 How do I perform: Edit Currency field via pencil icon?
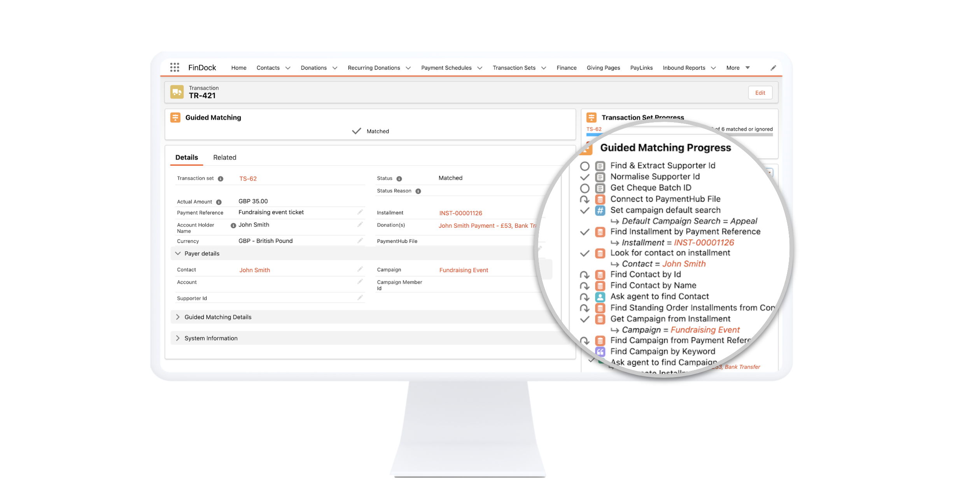360,241
